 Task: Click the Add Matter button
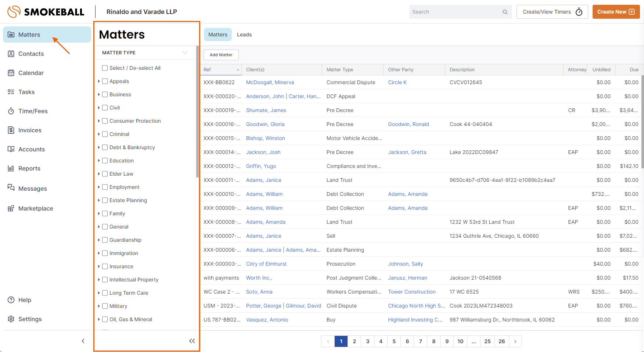[221, 55]
